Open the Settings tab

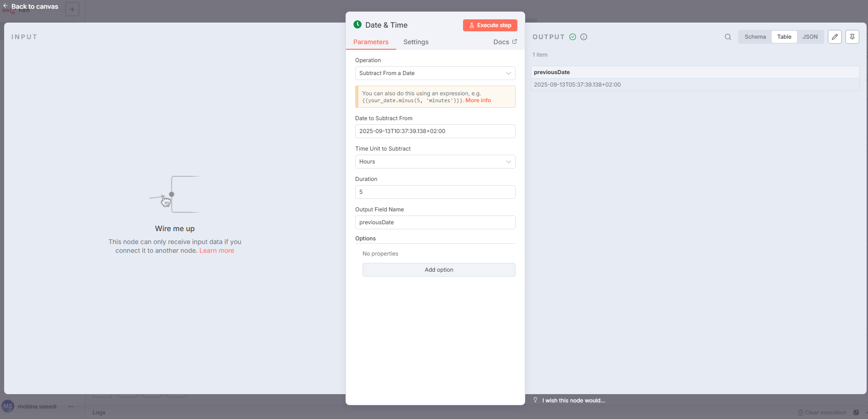(416, 42)
